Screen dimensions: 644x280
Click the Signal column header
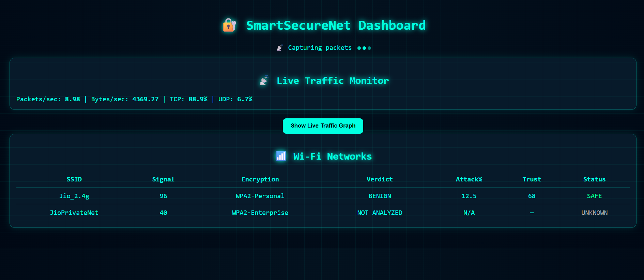point(163,179)
